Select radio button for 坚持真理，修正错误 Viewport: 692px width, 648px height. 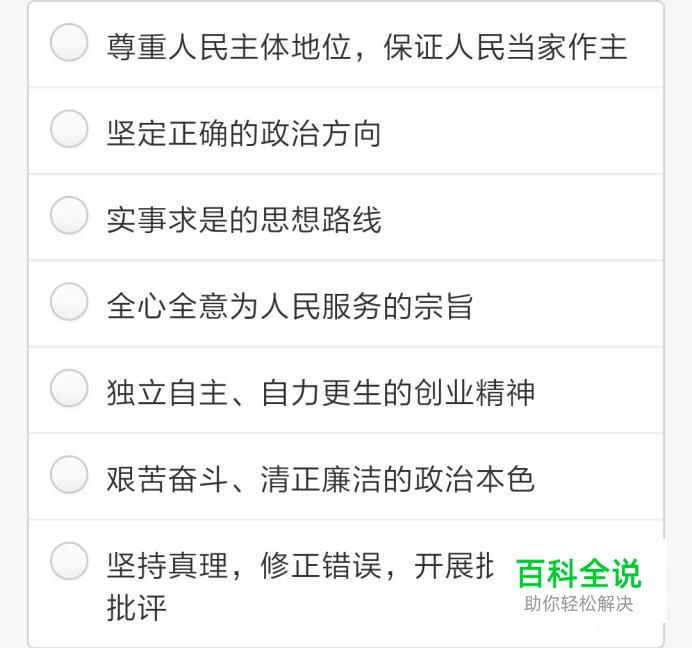[69, 561]
